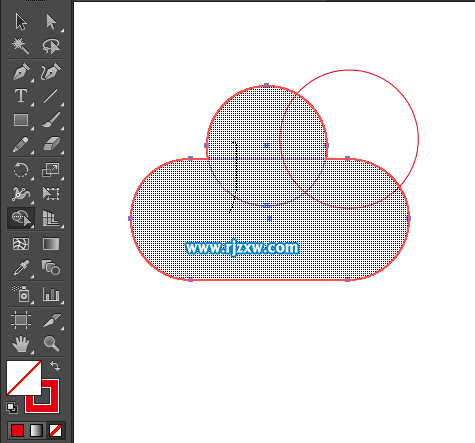Image resolution: width=475 pixels, height=443 pixels.
Task: Pick the Lasso tool
Action: (x=51, y=46)
